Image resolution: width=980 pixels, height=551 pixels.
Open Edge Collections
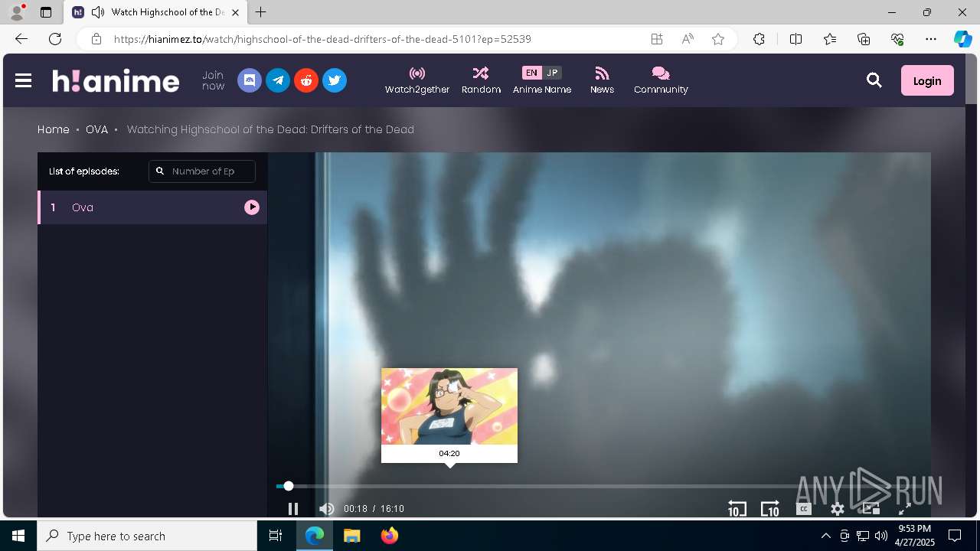click(864, 39)
